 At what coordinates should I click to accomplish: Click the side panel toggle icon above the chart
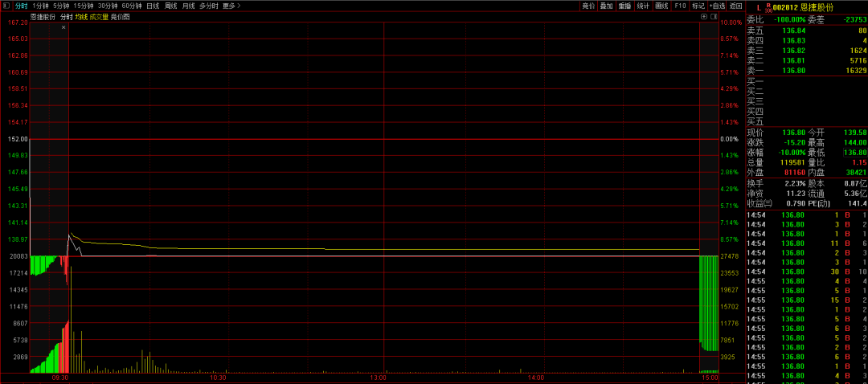713,16
